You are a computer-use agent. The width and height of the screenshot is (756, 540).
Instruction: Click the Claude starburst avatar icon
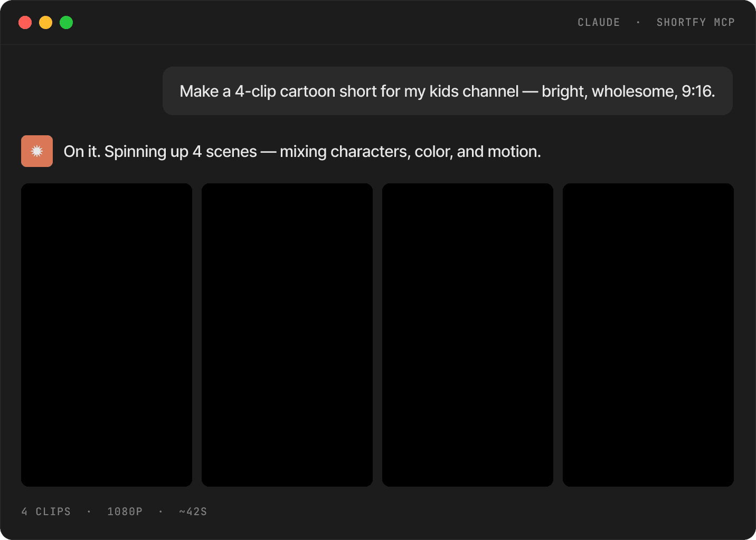[x=37, y=151]
